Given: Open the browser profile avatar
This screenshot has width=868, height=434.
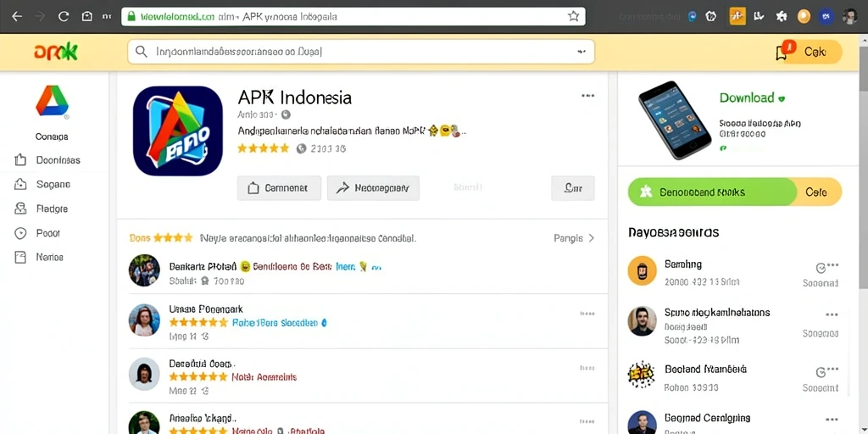Looking at the screenshot, I should coord(849,17).
